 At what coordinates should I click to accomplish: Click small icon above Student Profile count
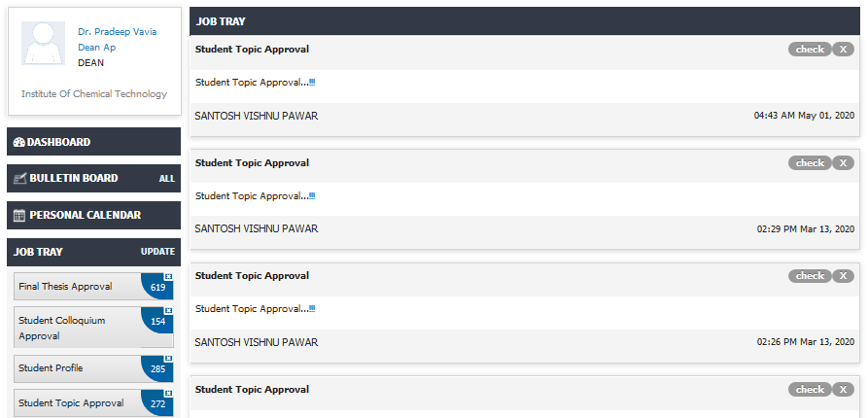(169, 358)
